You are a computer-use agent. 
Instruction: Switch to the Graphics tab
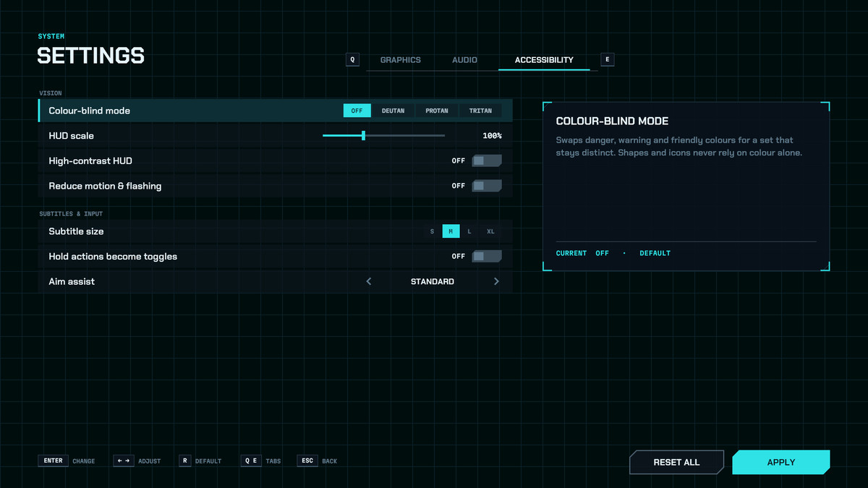(401, 60)
